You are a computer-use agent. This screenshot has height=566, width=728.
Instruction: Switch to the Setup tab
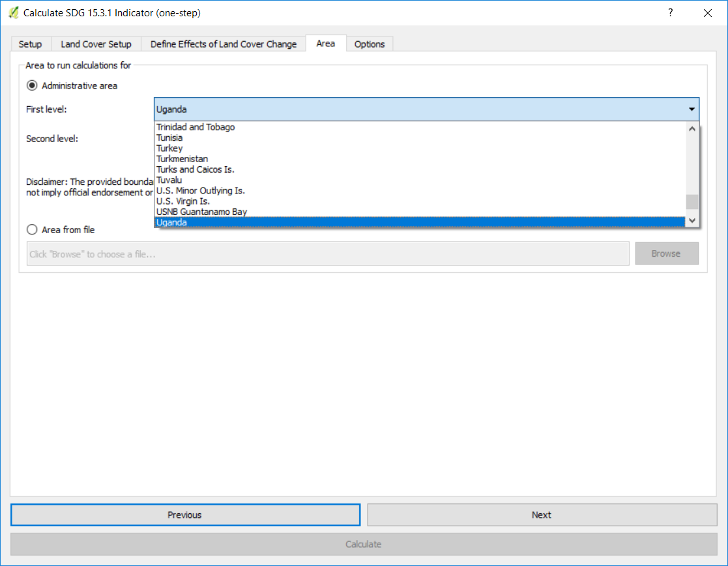pos(30,44)
